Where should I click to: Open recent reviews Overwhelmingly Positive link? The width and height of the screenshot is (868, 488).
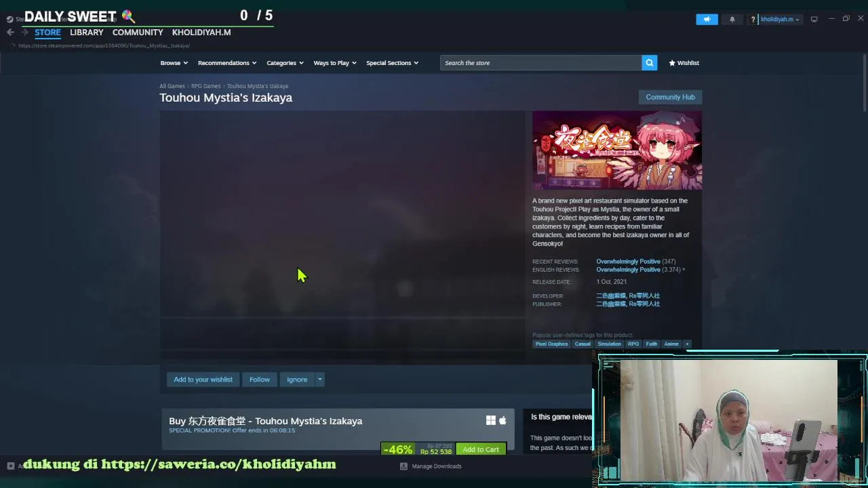click(x=628, y=262)
